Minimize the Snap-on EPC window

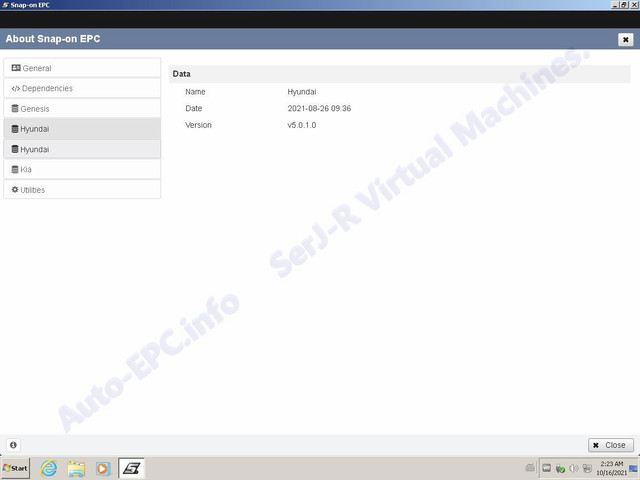click(616, 5)
